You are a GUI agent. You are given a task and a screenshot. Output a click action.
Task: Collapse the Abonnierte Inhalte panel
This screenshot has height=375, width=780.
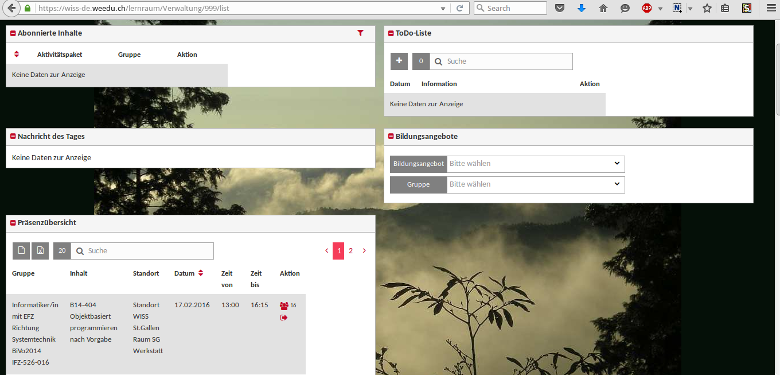(13, 33)
